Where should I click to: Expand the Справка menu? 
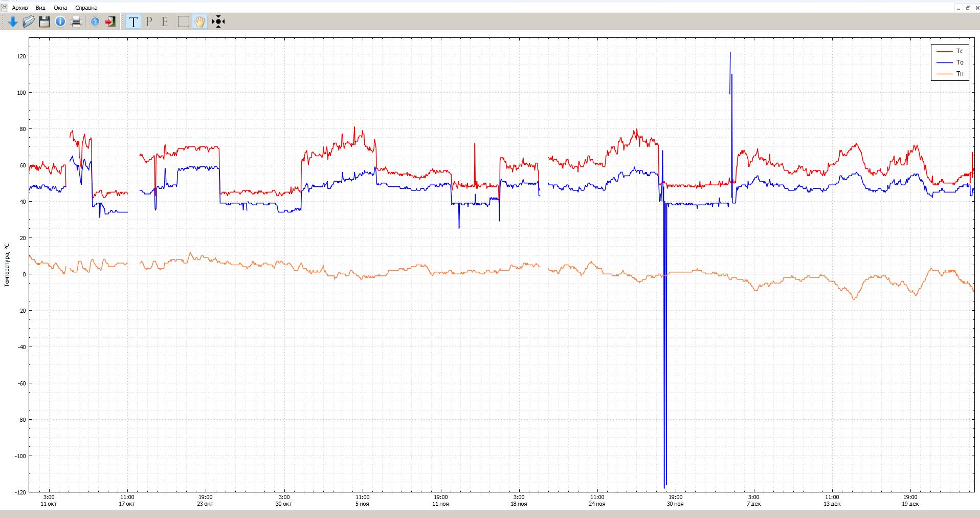point(86,8)
